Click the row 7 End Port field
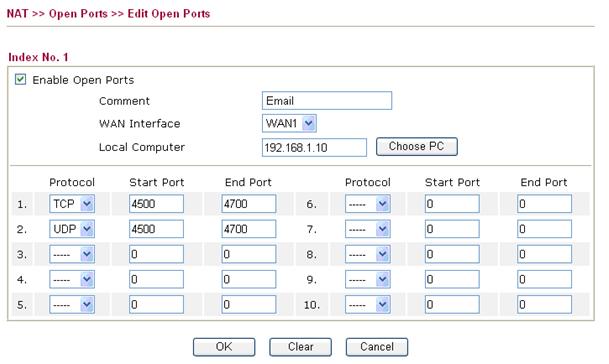 pos(545,229)
